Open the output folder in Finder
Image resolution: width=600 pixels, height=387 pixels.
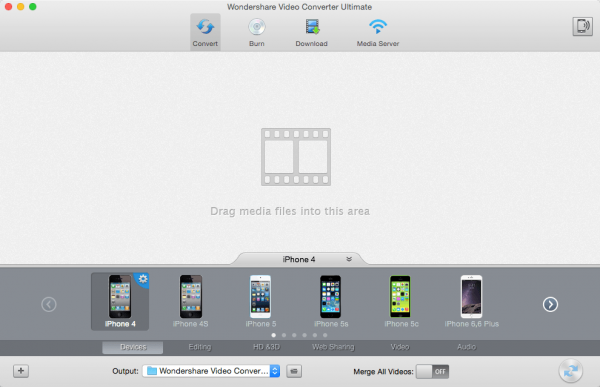[x=294, y=371]
